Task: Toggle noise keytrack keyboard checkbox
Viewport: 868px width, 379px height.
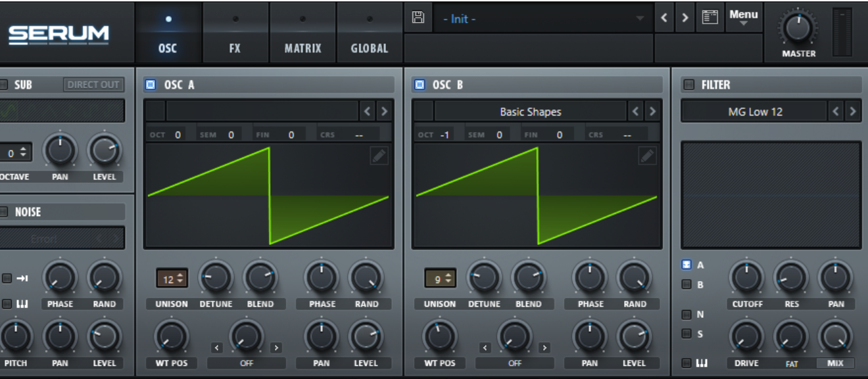Action: (7, 303)
